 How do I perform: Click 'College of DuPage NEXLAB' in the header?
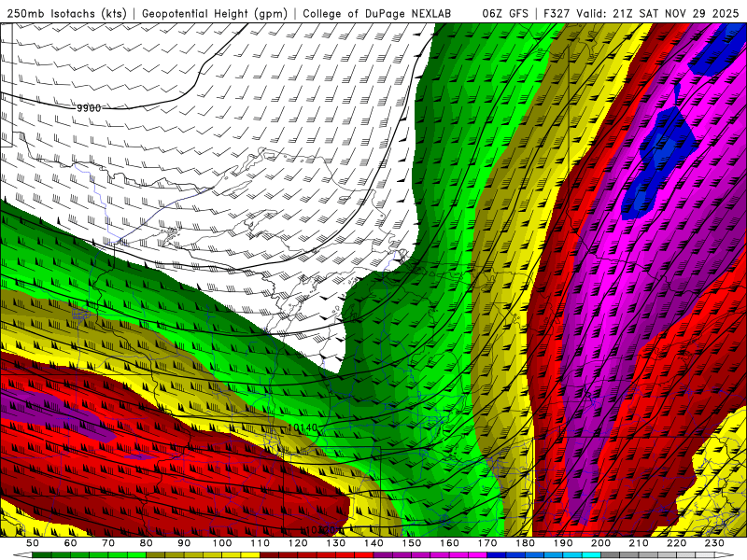click(377, 13)
